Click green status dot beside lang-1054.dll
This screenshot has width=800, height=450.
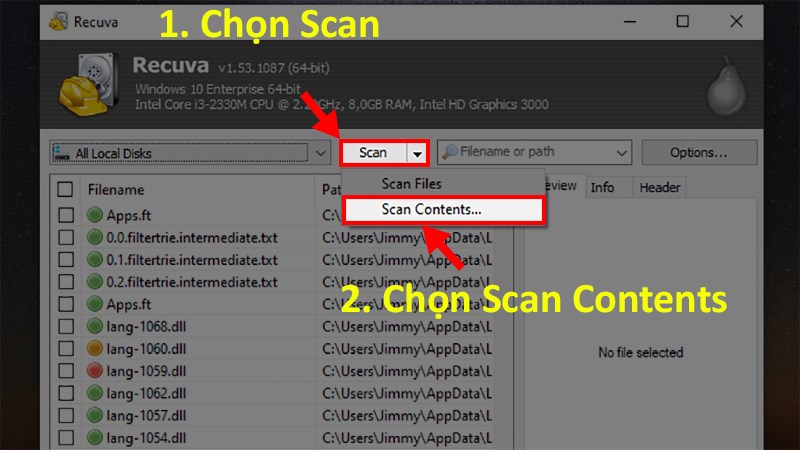tap(94, 437)
